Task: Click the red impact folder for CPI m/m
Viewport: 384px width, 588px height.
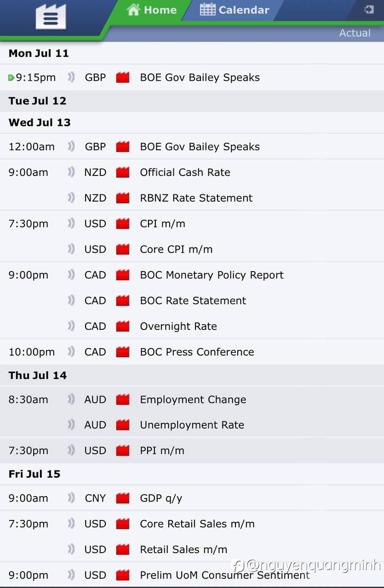Action: point(123,224)
